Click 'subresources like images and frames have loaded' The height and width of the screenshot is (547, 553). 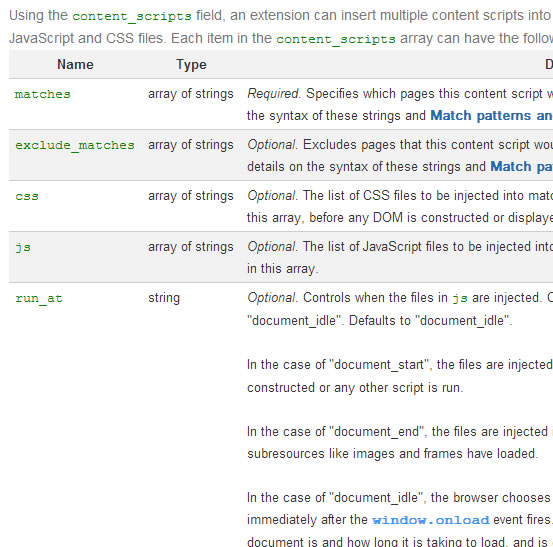point(393,454)
